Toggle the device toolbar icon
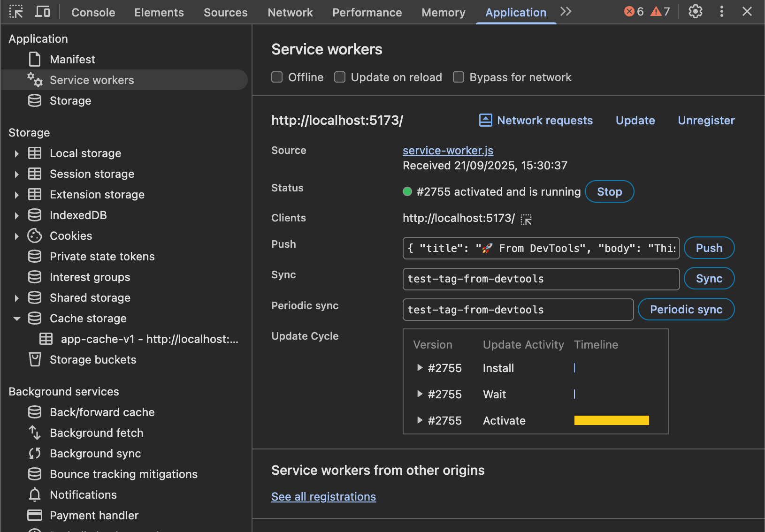This screenshot has width=765, height=532. 42,12
